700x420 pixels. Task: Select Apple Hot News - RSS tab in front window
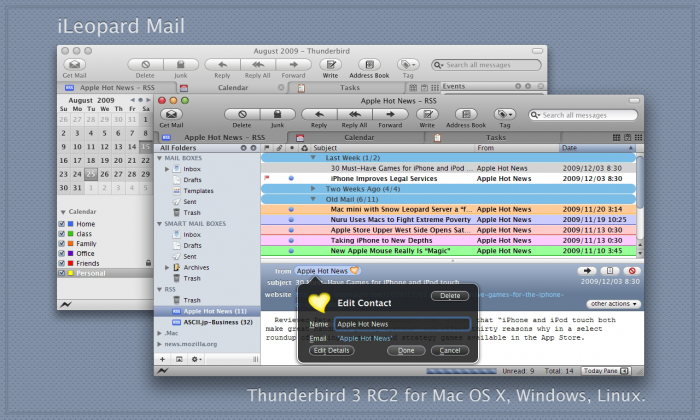(x=223, y=137)
